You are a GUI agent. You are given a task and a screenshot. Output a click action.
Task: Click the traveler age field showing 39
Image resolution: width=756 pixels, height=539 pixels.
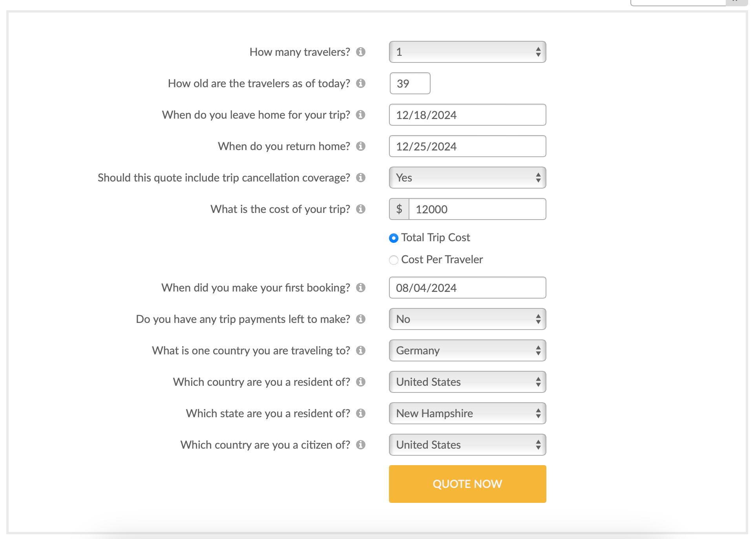pos(410,83)
